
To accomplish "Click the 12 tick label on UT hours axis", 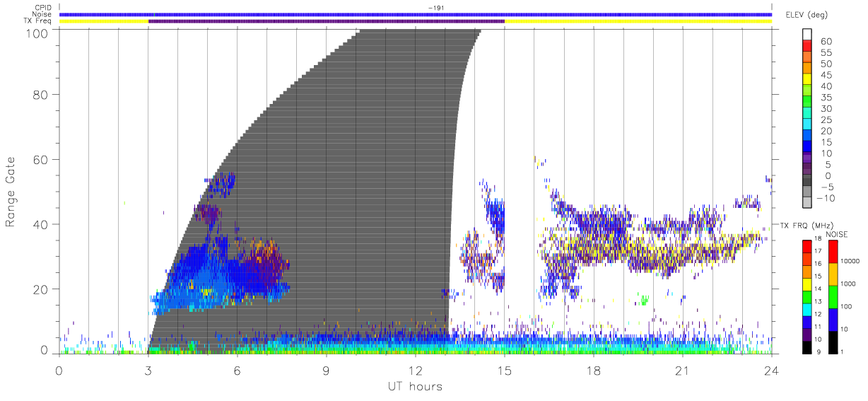I will (416, 371).
